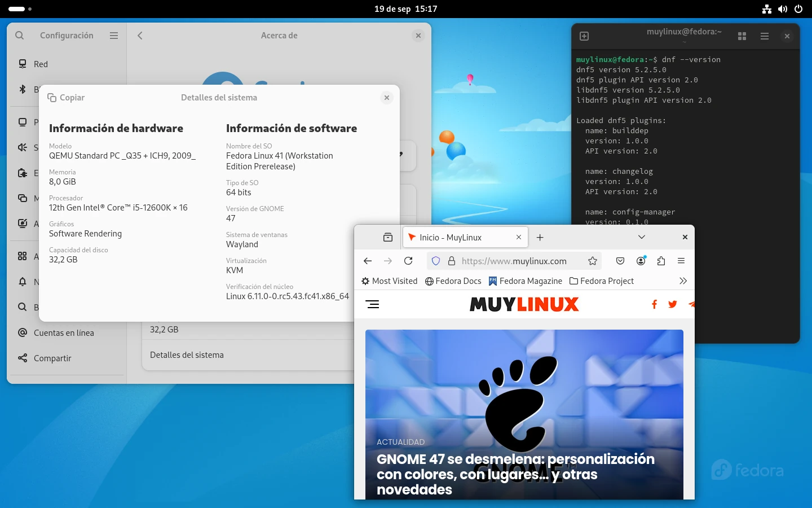Screen dimensions: 812x508
Task: Click Copiar in Detalles del sistema
Action: point(66,98)
